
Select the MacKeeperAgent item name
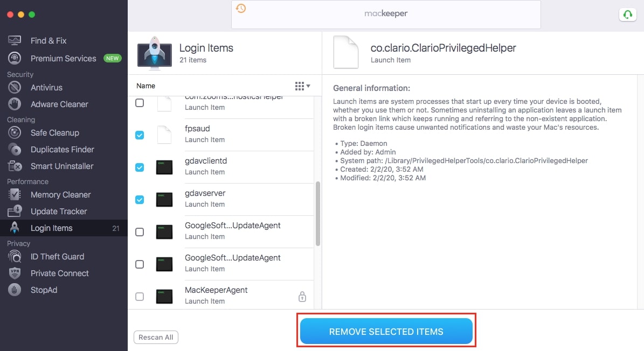[216, 290]
